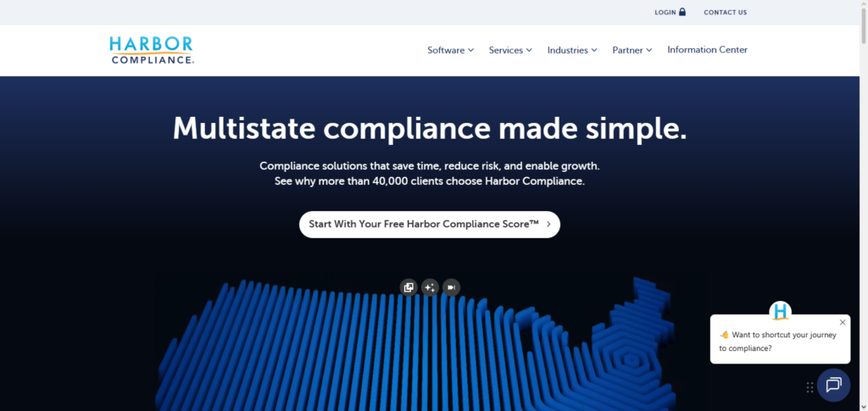
Task: Expand the Services dropdown menu
Action: 510,50
